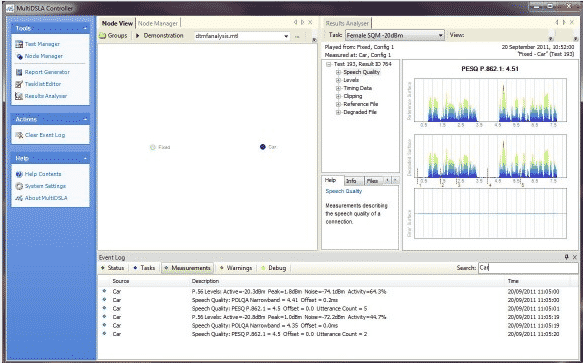
Task: Open the Help Contents icon
Action: pyautogui.click(x=19, y=174)
